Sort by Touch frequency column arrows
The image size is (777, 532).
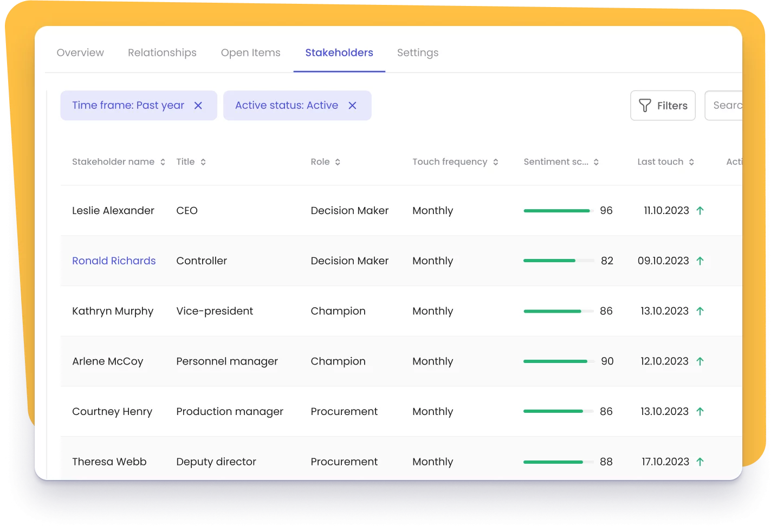[495, 162]
